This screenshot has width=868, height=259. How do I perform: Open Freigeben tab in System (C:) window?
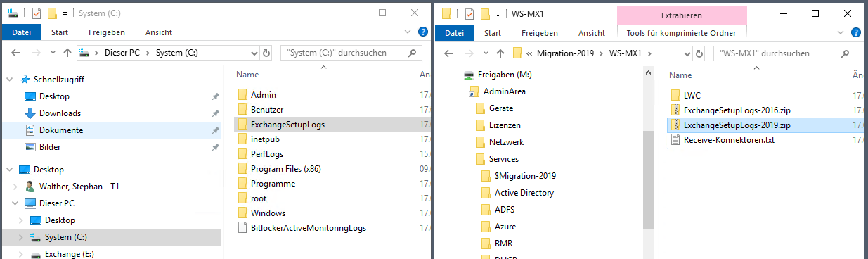pyautogui.click(x=107, y=32)
